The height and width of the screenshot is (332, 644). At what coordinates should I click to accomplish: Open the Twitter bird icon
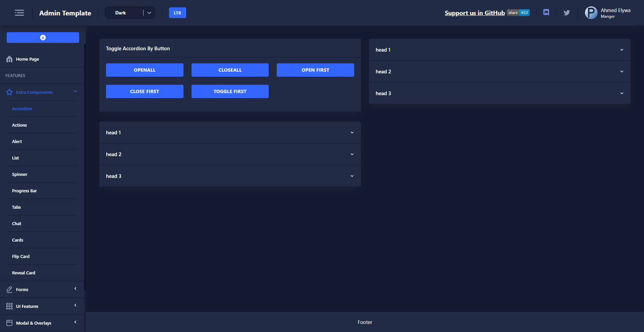[x=567, y=13]
